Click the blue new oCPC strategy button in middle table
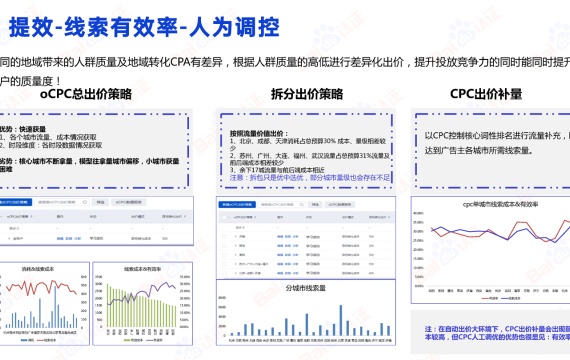This screenshot has height=360, width=570. (x=237, y=205)
